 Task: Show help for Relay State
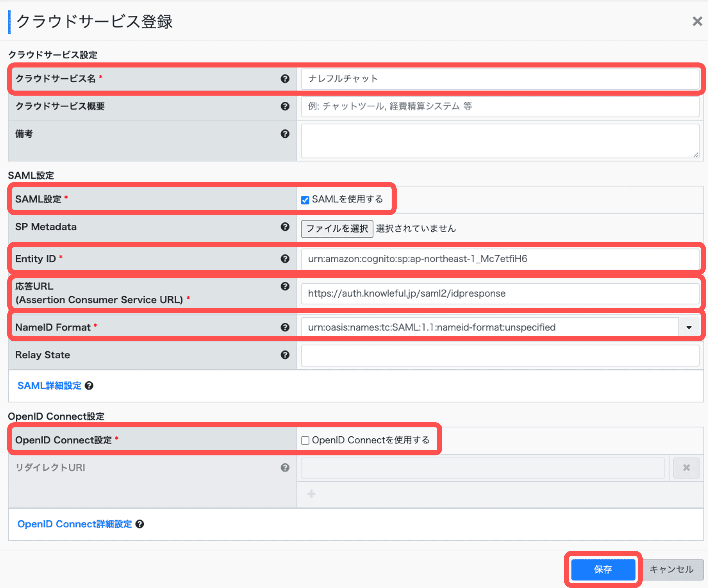tap(285, 355)
